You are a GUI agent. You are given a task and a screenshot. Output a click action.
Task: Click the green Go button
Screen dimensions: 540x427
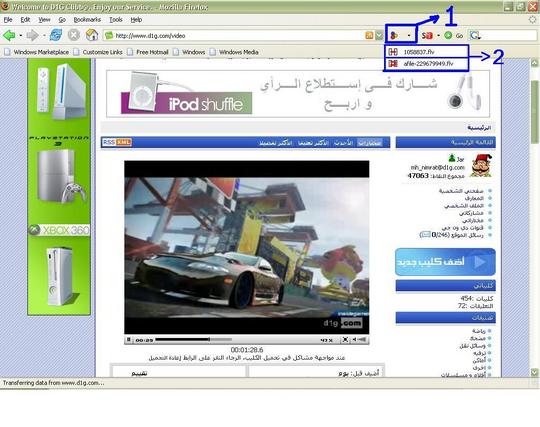(x=453, y=35)
